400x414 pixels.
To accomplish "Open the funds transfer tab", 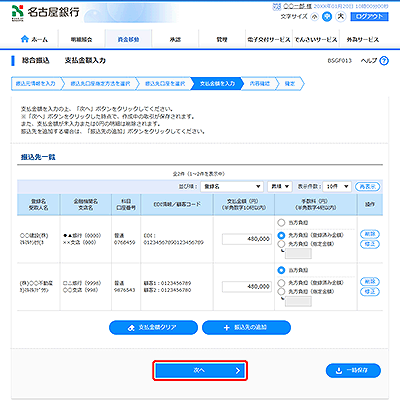I will (x=128, y=39).
